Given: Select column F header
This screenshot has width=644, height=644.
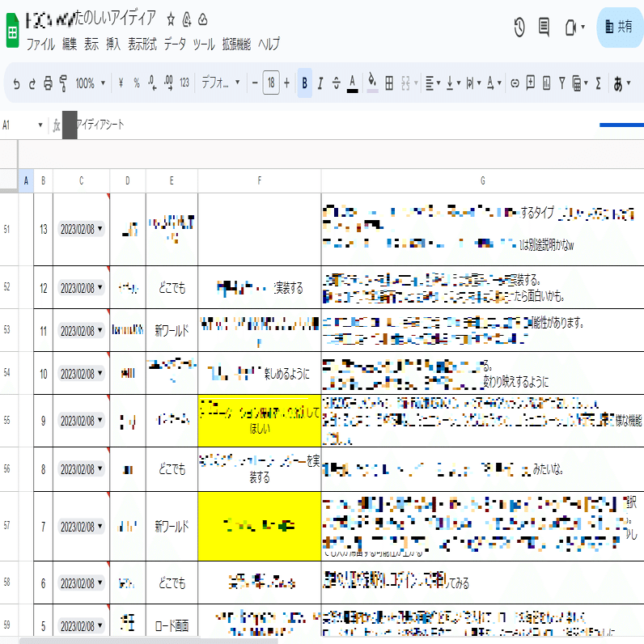Looking at the screenshot, I should click(259, 180).
